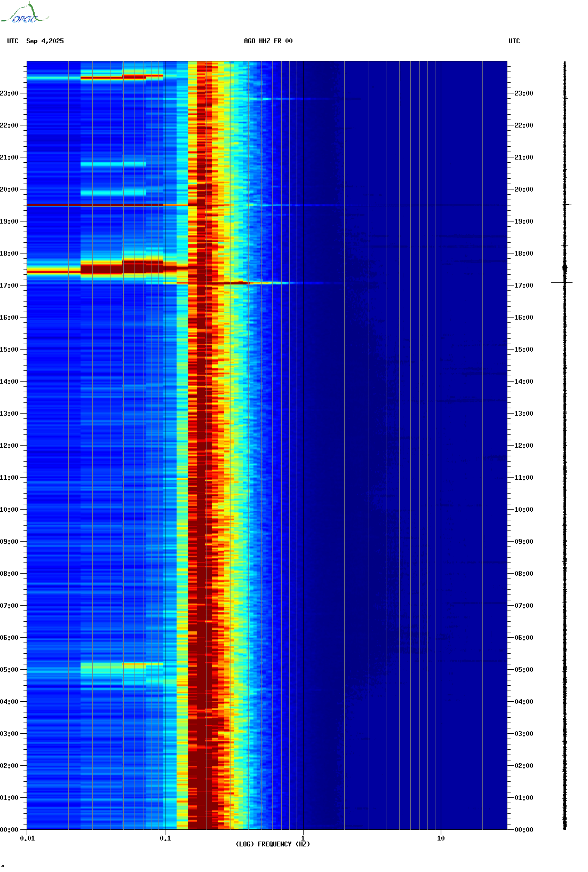Click the 09:00 label on left time axis
The width and height of the screenshot is (588, 872).
pyautogui.click(x=9, y=542)
